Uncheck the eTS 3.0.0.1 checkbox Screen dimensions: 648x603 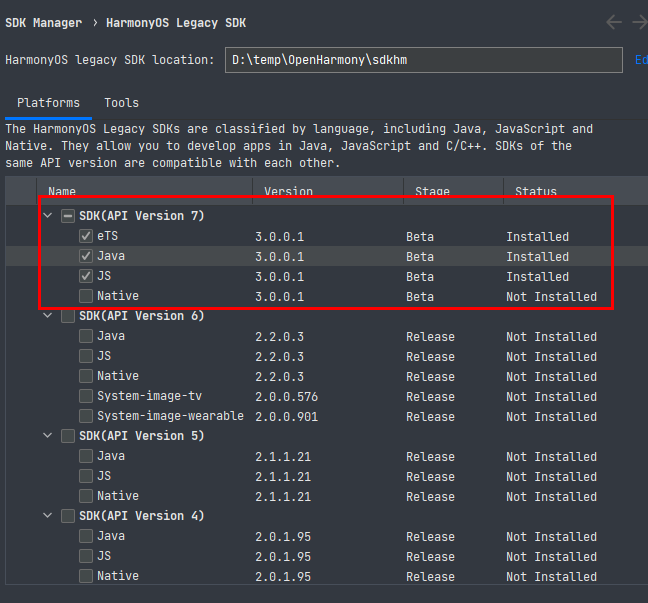point(86,236)
